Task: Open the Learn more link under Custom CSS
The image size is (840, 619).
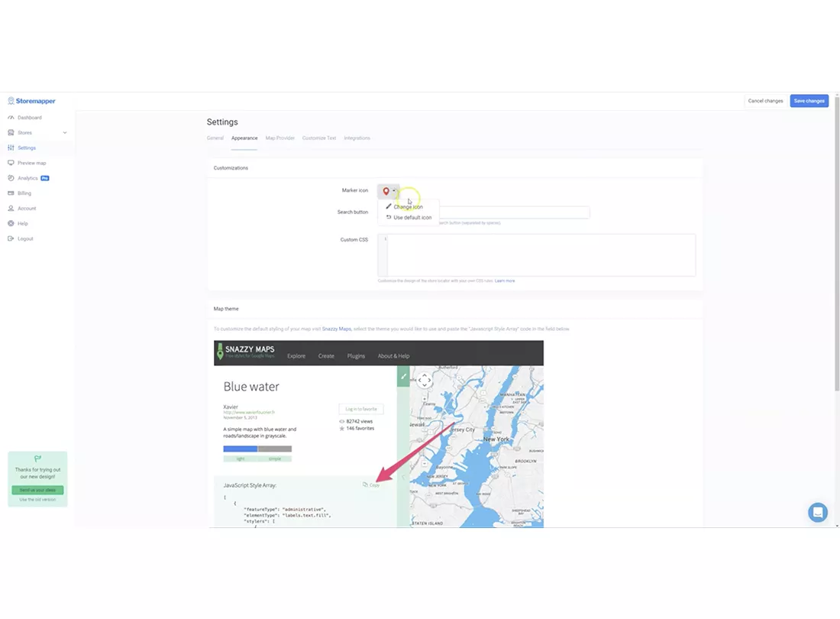Action: pyautogui.click(x=505, y=280)
